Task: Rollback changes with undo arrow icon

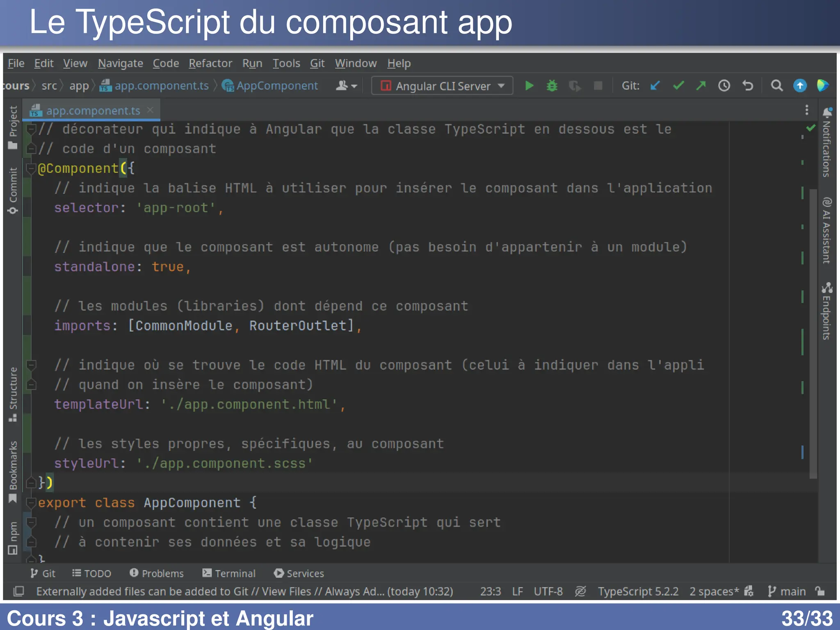Action: tap(748, 86)
